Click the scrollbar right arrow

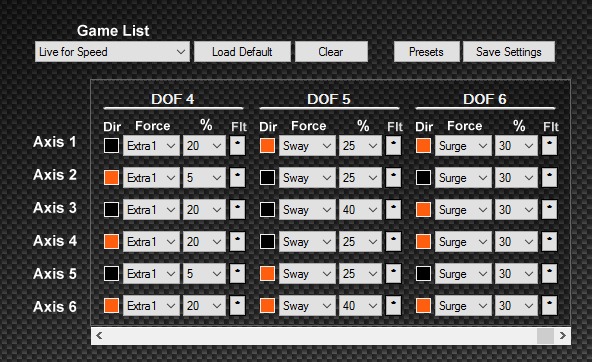563,336
